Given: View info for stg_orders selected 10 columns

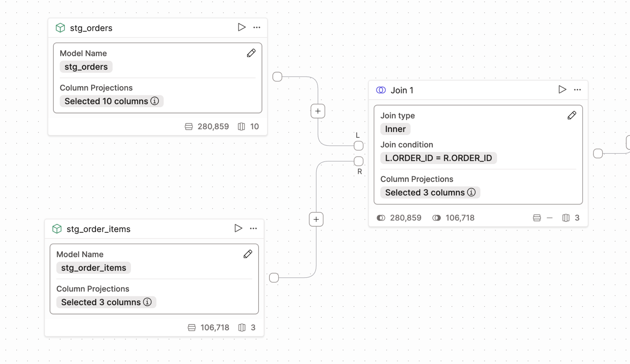Looking at the screenshot, I should coord(155,101).
